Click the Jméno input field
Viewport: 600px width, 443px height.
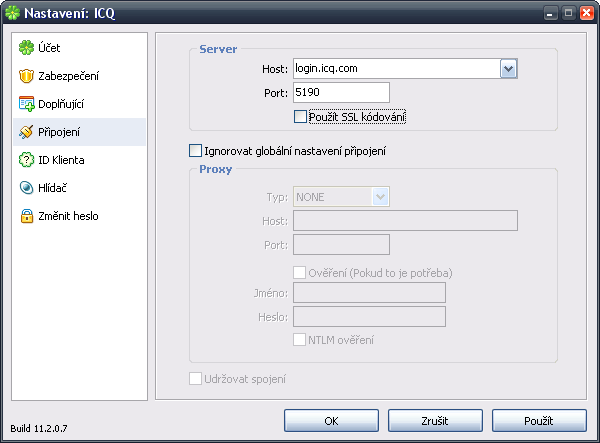click(369, 293)
